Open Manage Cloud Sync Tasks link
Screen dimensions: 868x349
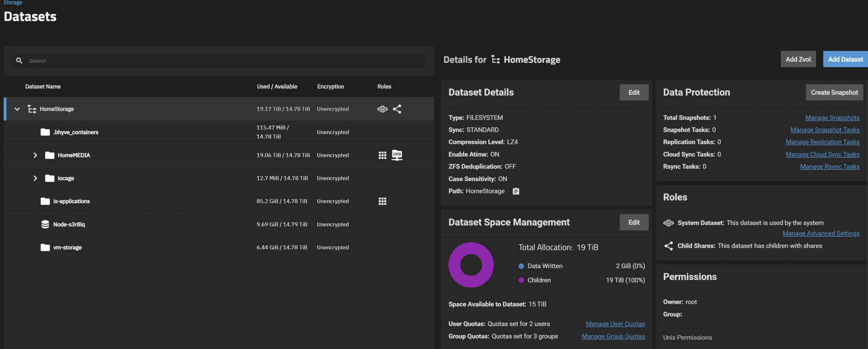(823, 154)
